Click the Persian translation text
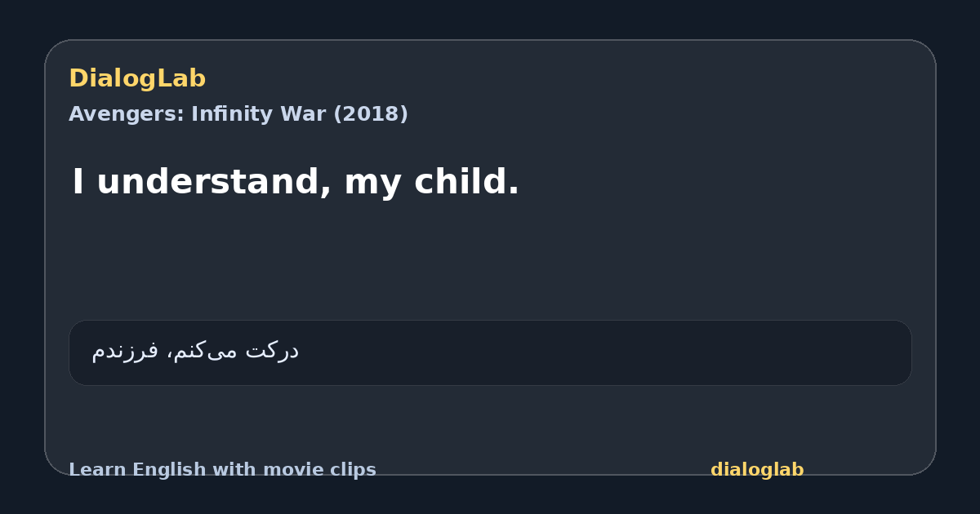This screenshot has width=980, height=514. coord(195,351)
